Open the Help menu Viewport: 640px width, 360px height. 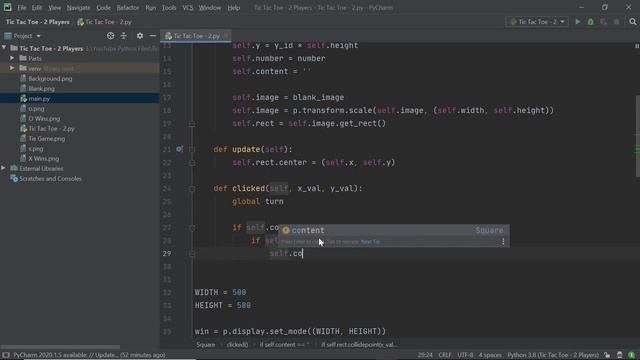[x=233, y=8]
